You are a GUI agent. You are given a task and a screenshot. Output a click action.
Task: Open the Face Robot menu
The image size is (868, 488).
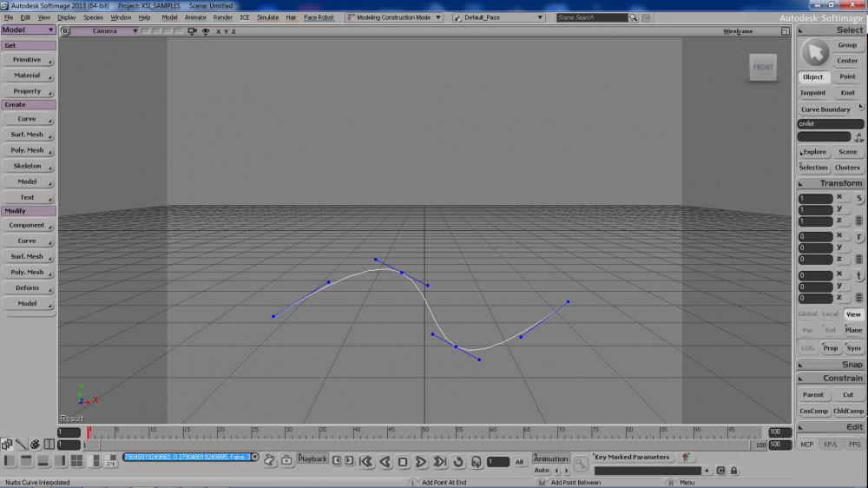point(319,17)
